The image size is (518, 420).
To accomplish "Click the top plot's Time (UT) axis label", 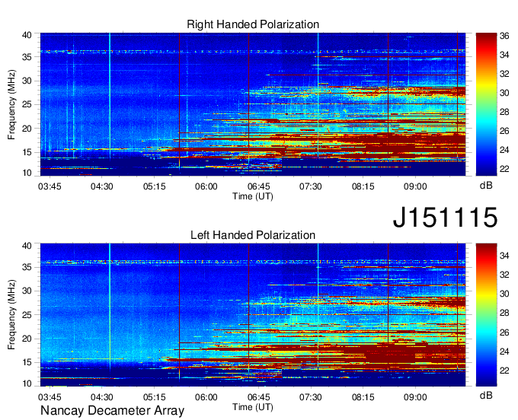I will click(x=253, y=196).
